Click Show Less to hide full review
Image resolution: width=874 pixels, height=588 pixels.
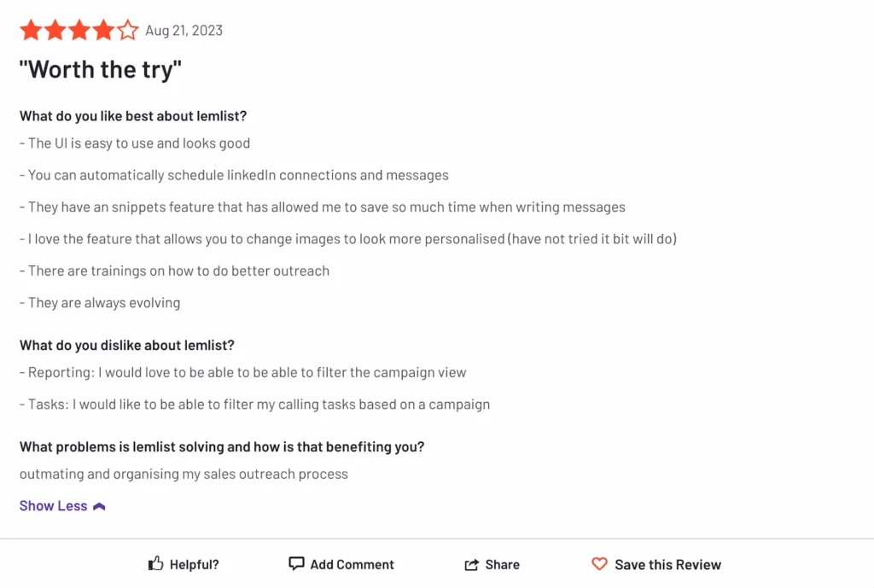pos(53,505)
